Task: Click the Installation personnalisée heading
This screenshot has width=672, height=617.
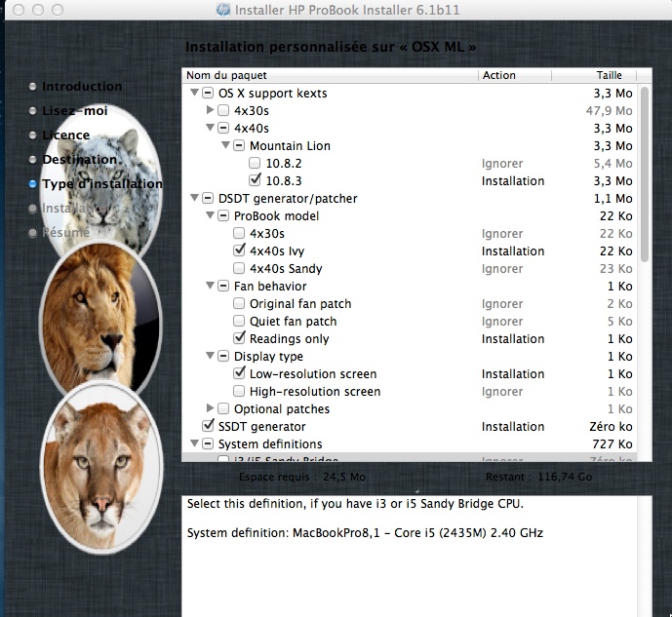Action: [331, 47]
